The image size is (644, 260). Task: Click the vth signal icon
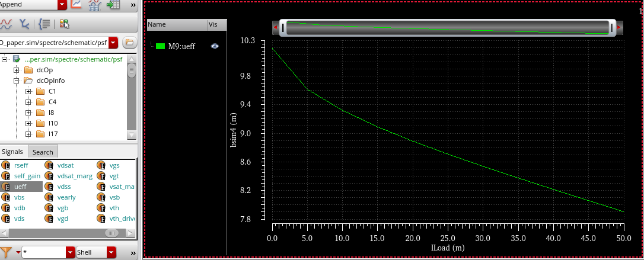click(x=101, y=208)
